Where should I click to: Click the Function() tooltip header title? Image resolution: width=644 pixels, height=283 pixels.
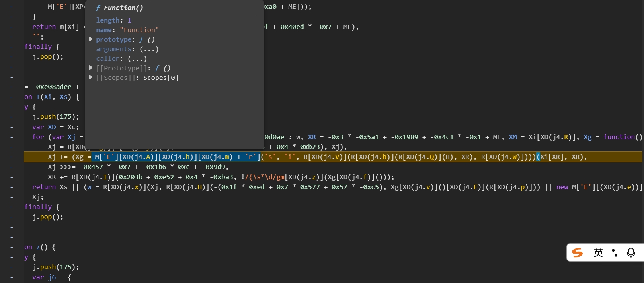point(123,8)
